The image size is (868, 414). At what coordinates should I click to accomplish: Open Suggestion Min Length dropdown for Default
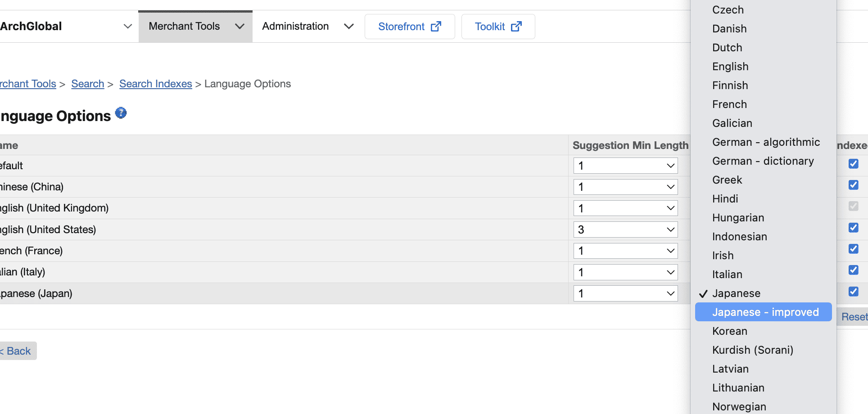(x=625, y=166)
